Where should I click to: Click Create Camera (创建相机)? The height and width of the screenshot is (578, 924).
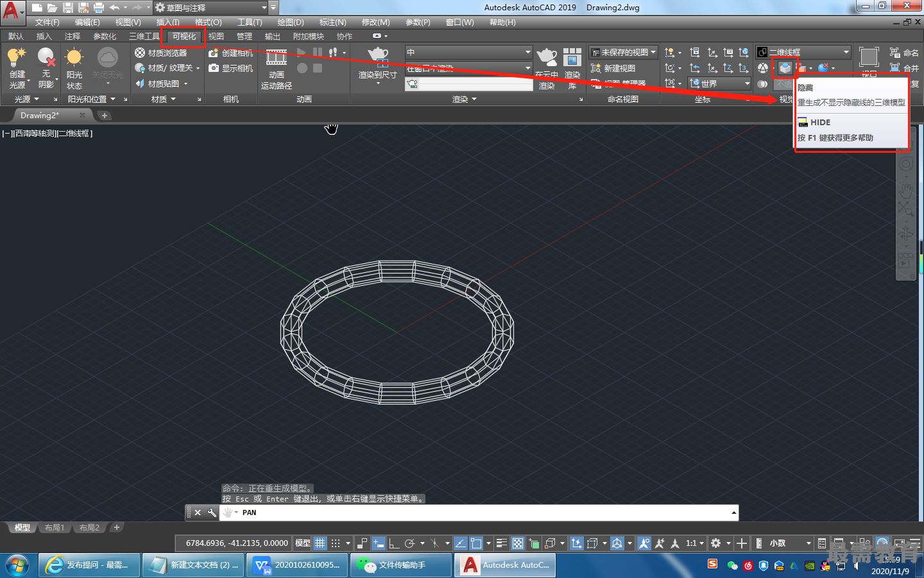231,53
